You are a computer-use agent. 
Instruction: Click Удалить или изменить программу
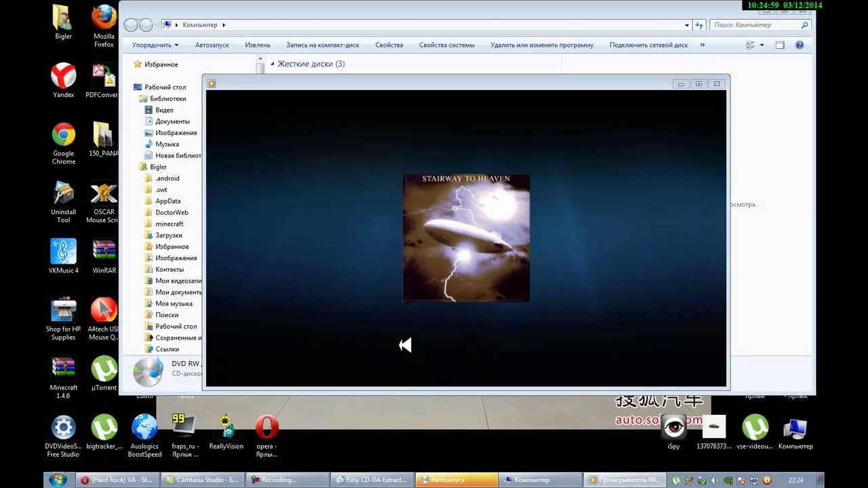(542, 45)
